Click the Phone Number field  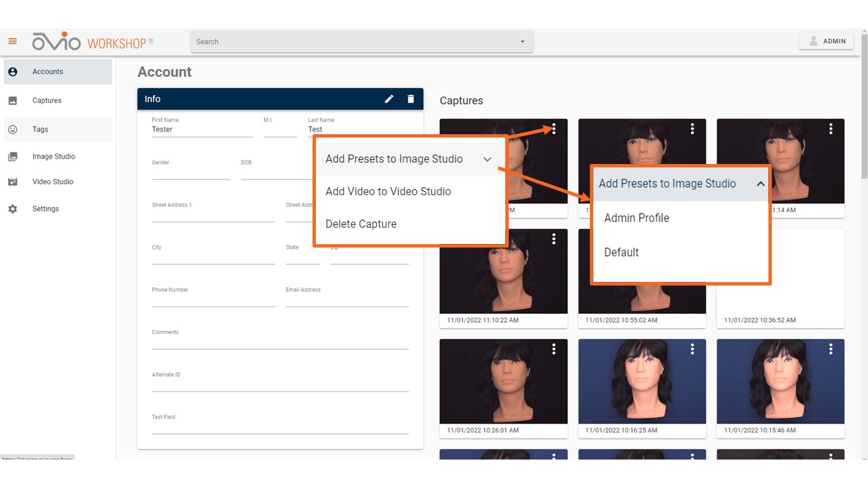point(213,297)
